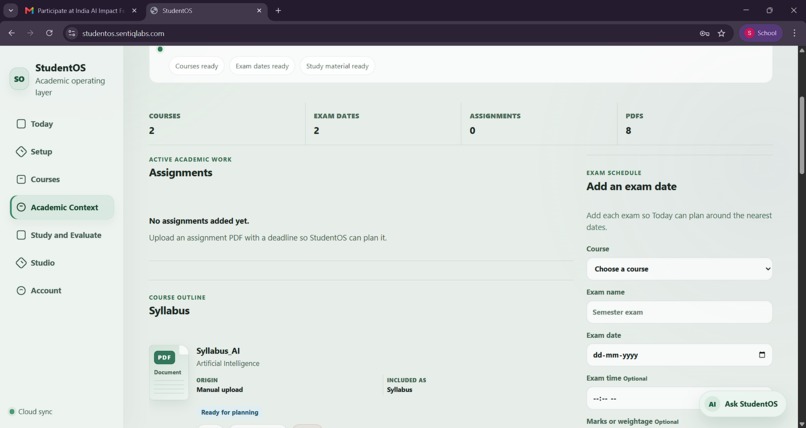Click the AI badge on Ask StudentOS
The width and height of the screenshot is (806, 428).
pyautogui.click(x=712, y=404)
